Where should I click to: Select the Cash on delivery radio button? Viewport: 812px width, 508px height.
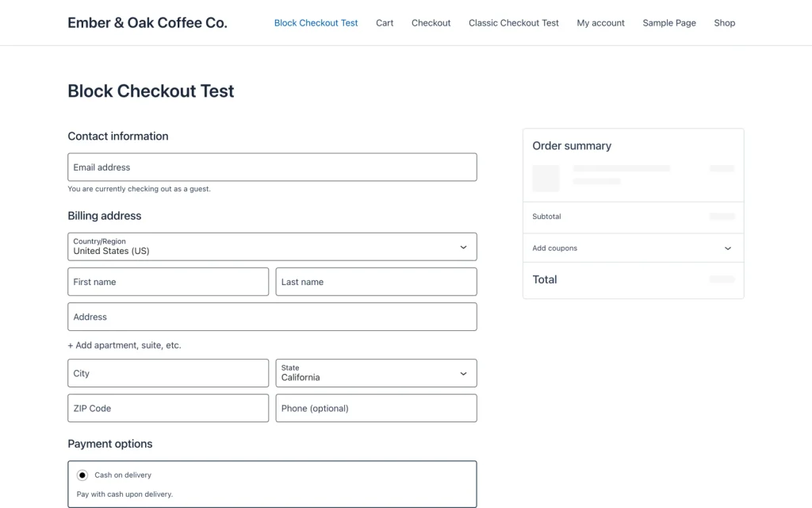click(x=82, y=475)
